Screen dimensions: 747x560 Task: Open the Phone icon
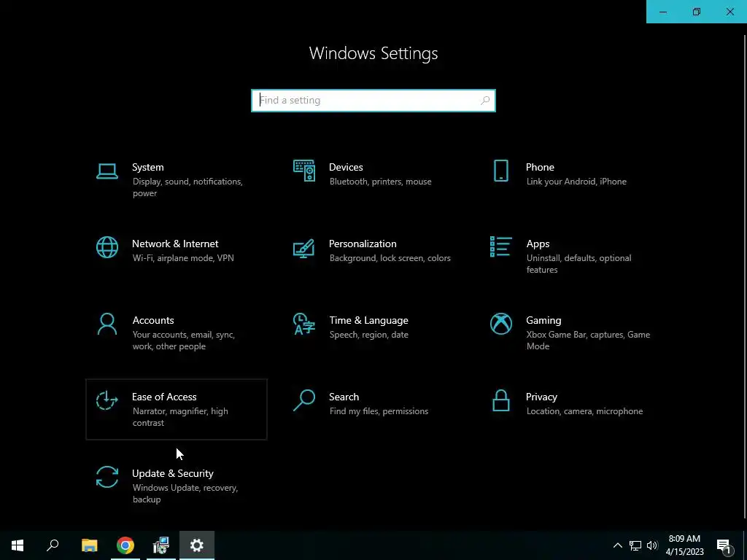pyautogui.click(x=500, y=171)
